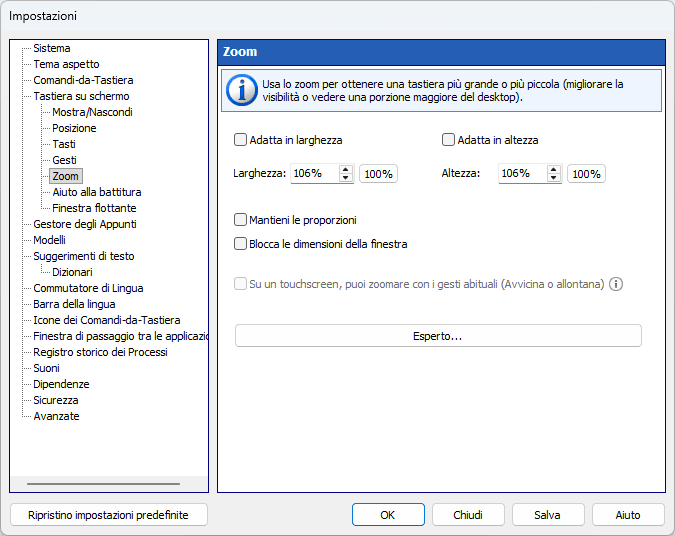675x536 pixels.
Task: Open Avanzate settings page
Action: [56, 416]
